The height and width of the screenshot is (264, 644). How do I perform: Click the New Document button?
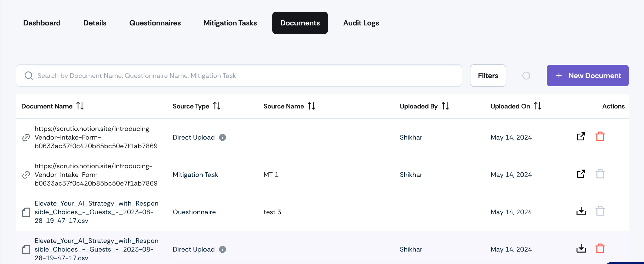point(587,76)
